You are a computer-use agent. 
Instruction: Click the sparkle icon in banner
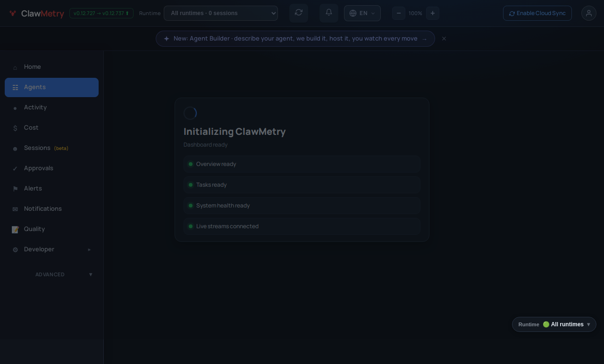click(167, 39)
